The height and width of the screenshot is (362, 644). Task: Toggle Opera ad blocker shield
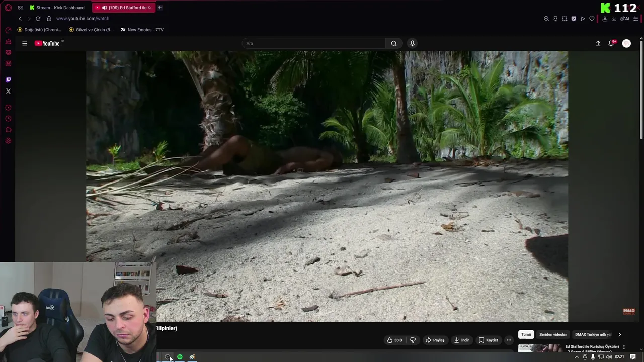(x=574, y=19)
